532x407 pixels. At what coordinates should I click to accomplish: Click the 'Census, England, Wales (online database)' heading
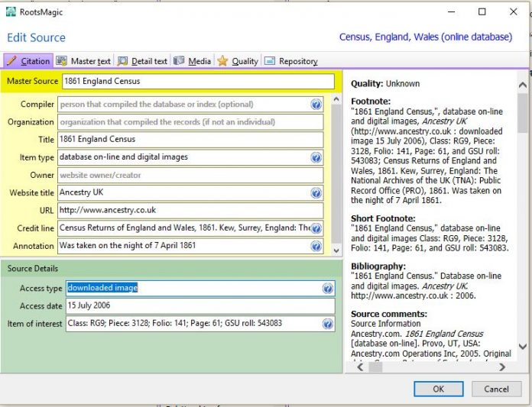(x=426, y=37)
